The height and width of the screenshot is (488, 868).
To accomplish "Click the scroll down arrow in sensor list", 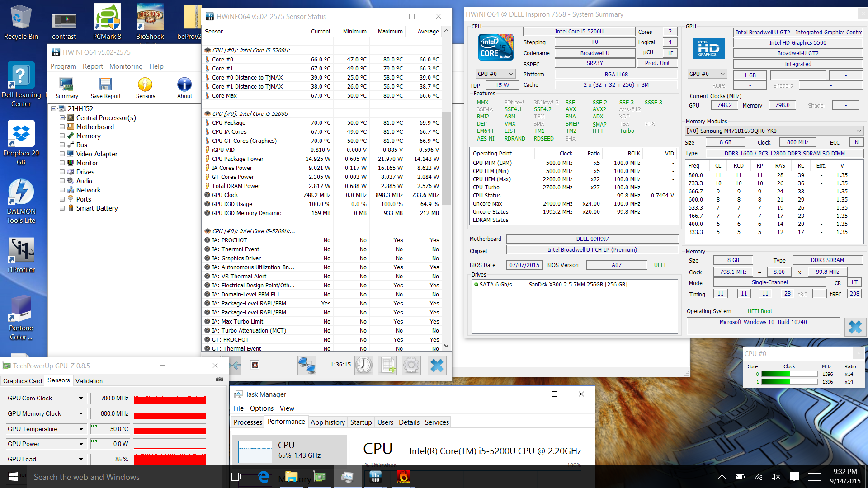I will [446, 346].
